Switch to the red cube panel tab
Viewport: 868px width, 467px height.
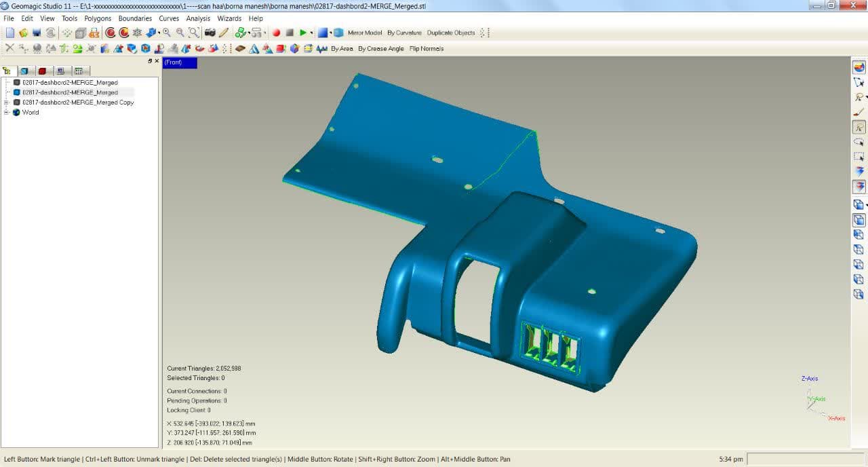42,71
